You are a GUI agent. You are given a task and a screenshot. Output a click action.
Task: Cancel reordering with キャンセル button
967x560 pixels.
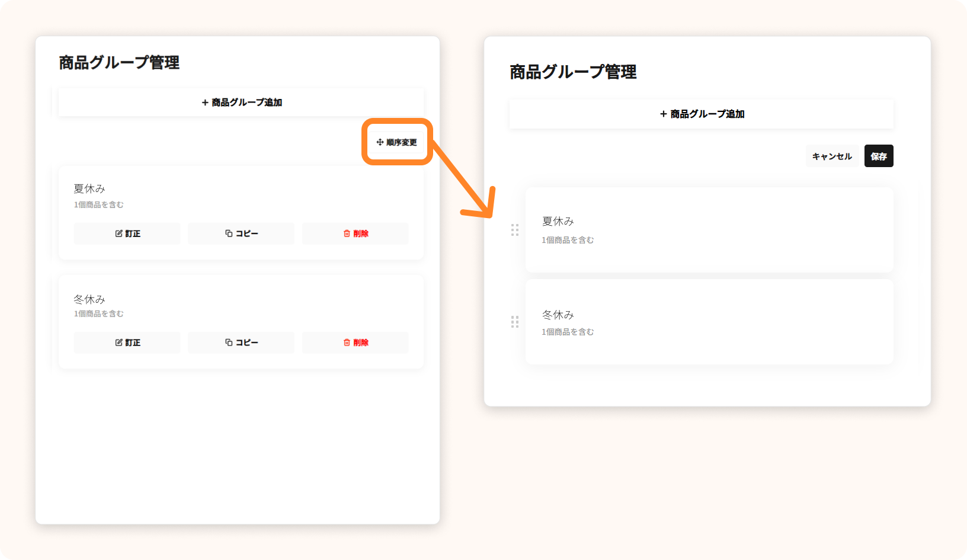point(832,156)
